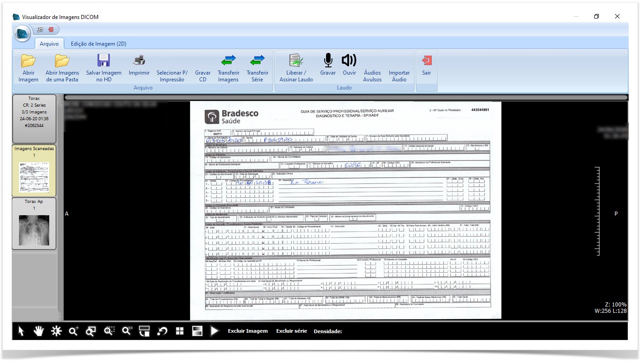Viewport: 644px width, 363px height.
Task: Select the Torax Ap X-ray thumbnail
Action: tap(34, 230)
